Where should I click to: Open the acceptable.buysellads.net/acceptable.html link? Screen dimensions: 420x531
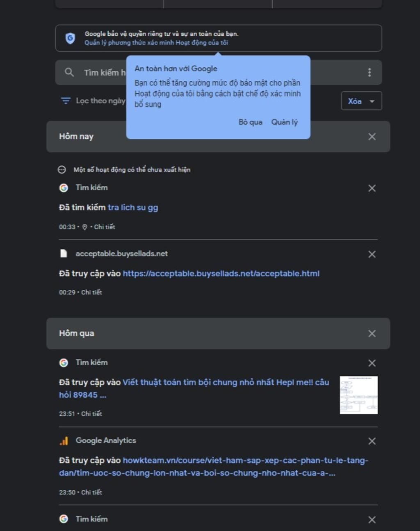coord(221,273)
